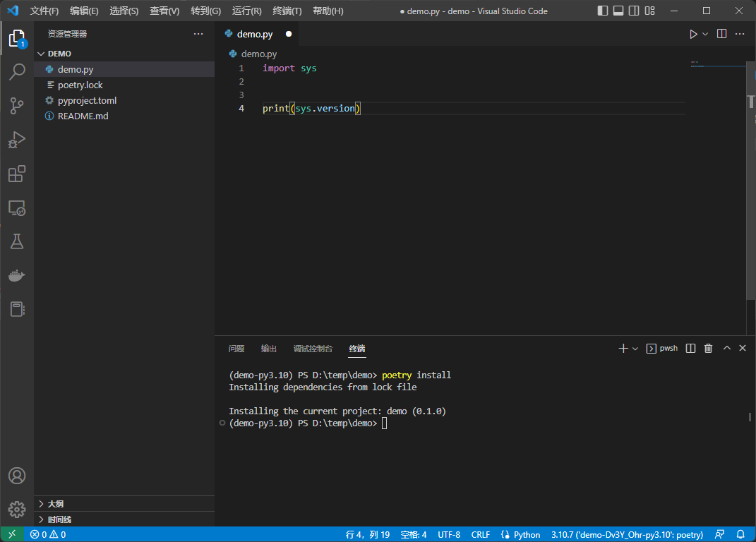
Task: Open editor more actions ellipsis
Action: (740, 34)
